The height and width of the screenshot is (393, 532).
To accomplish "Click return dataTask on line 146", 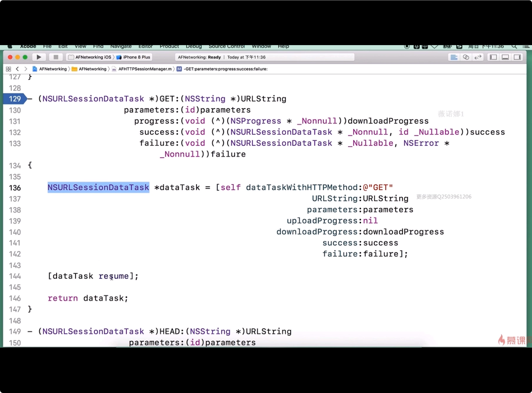I will click(88, 298).
